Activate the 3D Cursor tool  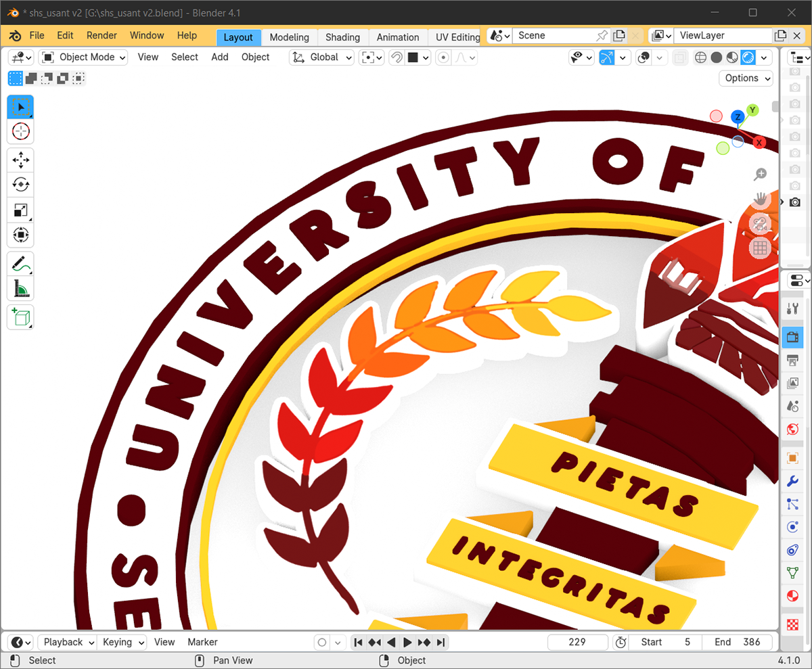click(x=20, y=132)
